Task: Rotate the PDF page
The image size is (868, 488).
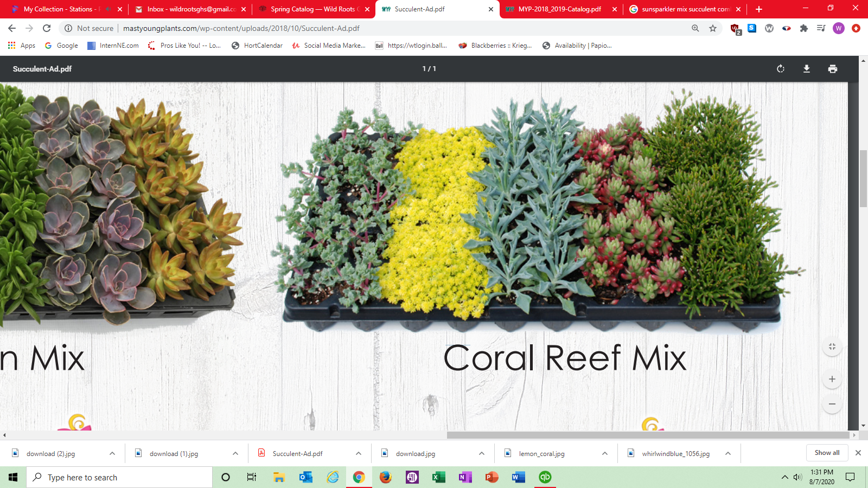Action: (x=780, y=69)
